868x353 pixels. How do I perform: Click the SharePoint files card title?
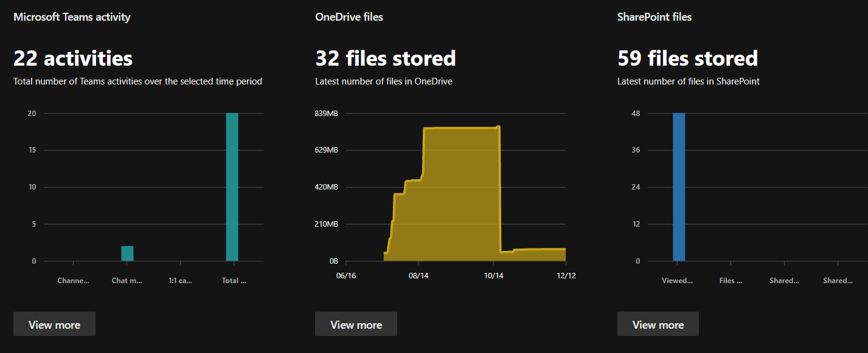click(x=654, y=17)
